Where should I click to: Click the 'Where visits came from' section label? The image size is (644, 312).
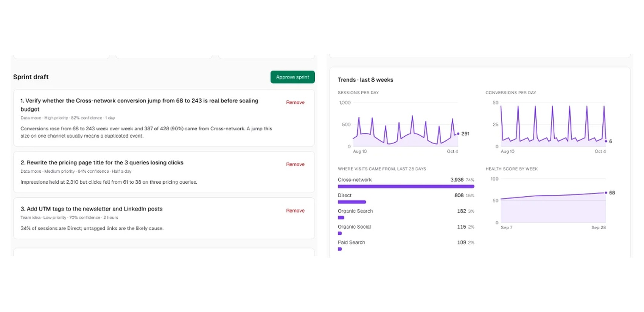(382, 169)
